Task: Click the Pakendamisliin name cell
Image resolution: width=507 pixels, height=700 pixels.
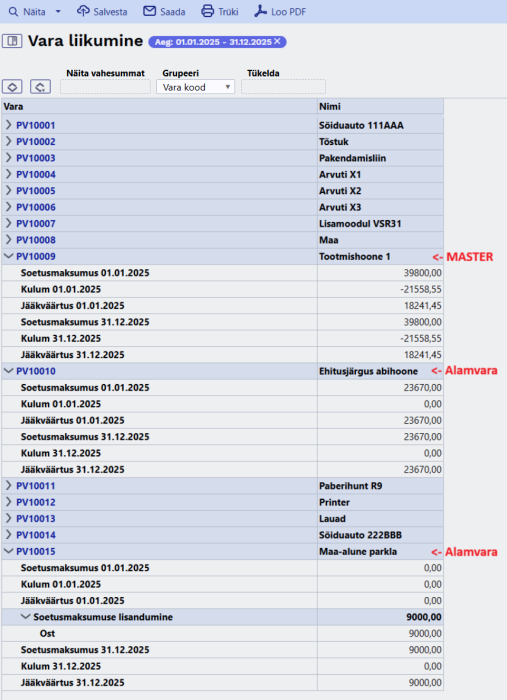Action: [380, 158]
